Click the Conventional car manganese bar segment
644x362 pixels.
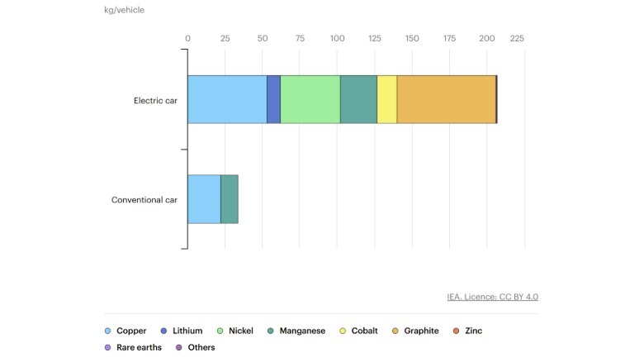[x=230, y=199]
